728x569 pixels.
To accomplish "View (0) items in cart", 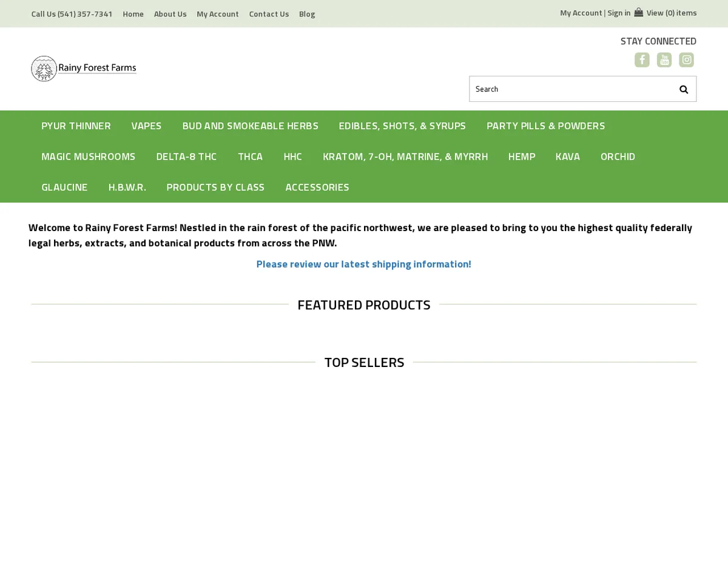I will [672, 13].
